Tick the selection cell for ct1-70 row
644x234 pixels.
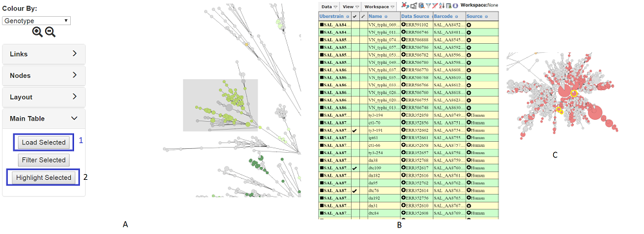[355, 122]
